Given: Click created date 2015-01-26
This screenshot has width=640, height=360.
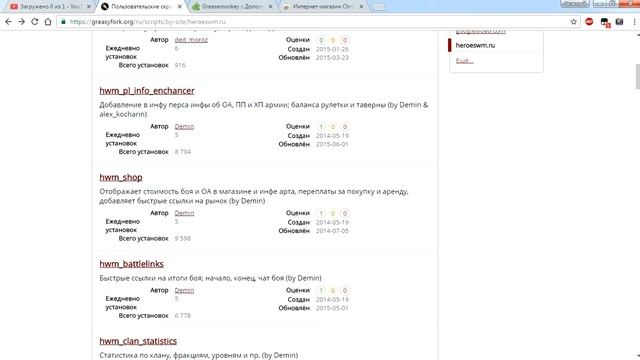Looking at the screenshot, I should pyautogui.click(x=332, y=49).
